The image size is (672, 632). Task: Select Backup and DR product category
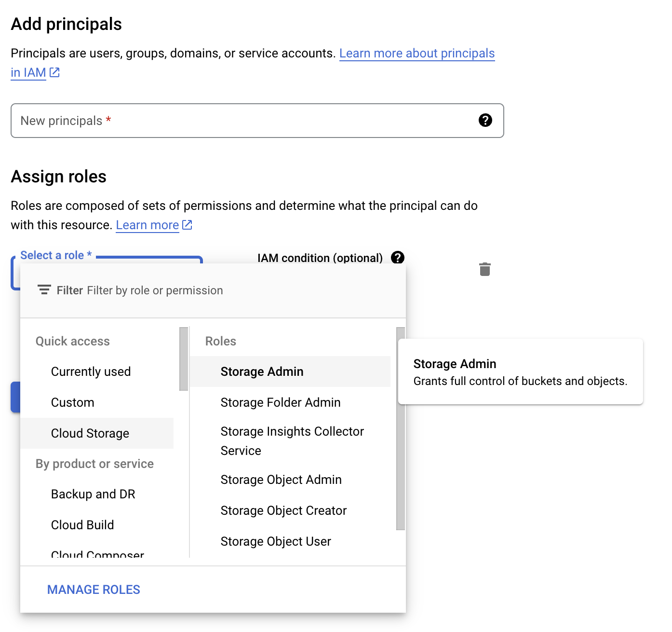click(93, 494)
